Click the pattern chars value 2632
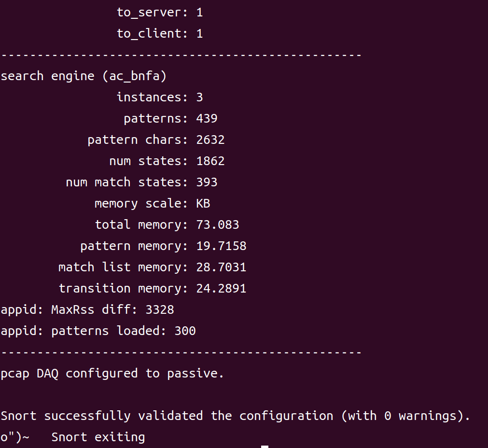Viewport: 488px width, 448px height. pos(210,140)
